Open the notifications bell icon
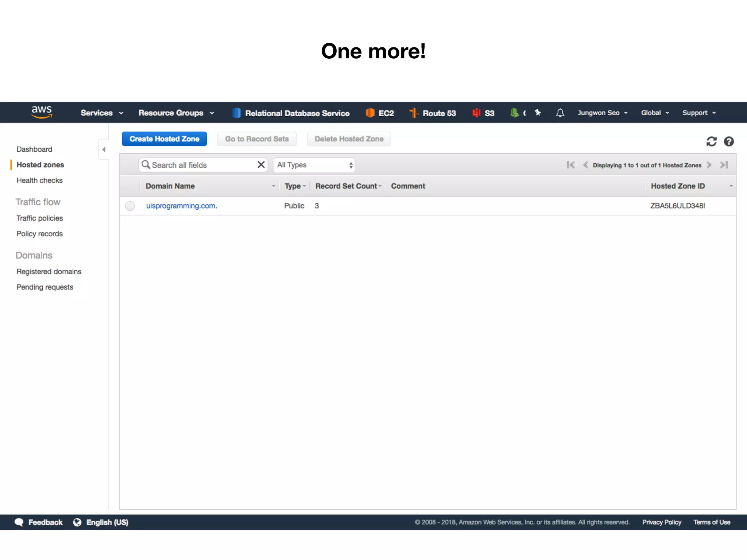Viewport: 747px width, 560px height. point(560,113)
